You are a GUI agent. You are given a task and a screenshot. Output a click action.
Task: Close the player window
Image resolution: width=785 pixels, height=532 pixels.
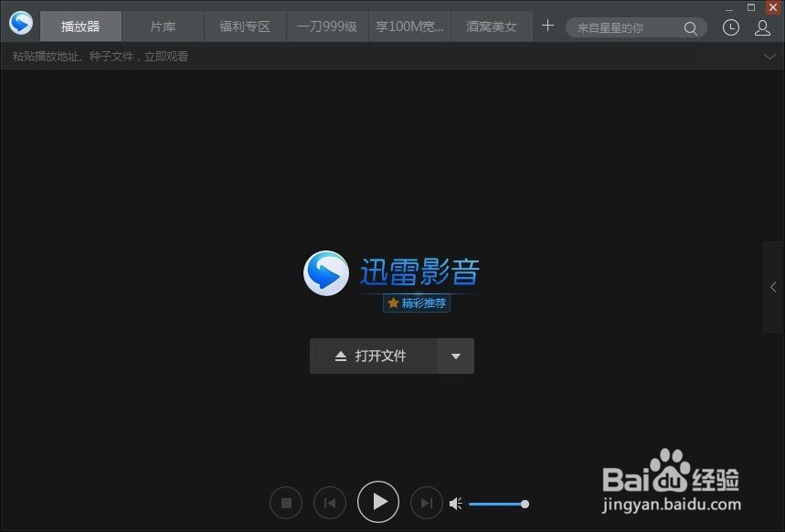773,7
